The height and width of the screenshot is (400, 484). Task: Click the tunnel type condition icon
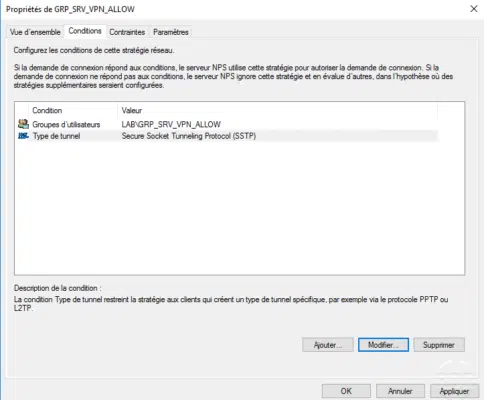click(23, 136)
